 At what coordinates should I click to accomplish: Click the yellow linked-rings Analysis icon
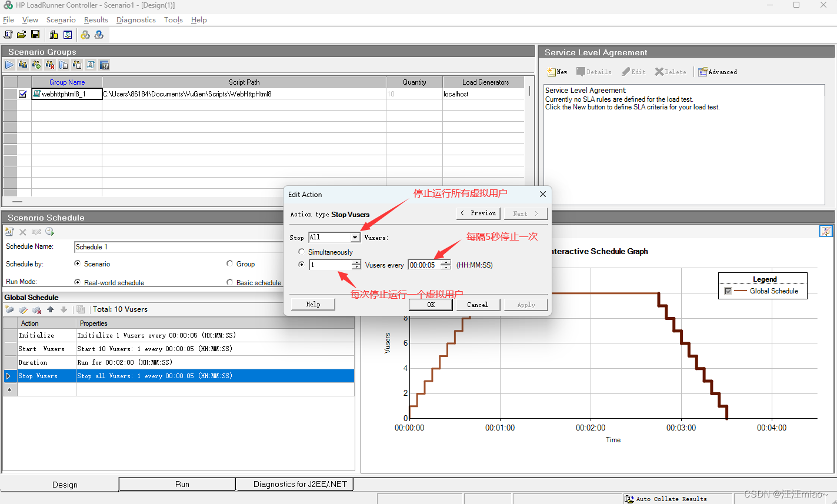(85, 35)
